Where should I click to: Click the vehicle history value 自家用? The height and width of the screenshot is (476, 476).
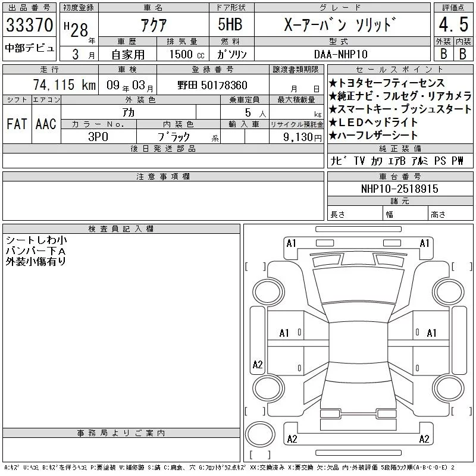tap(127, 54)
